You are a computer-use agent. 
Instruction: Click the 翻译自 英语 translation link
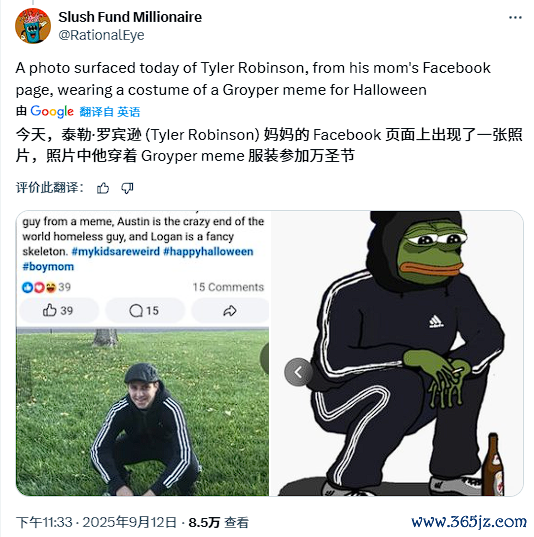[x=110, y=112]
